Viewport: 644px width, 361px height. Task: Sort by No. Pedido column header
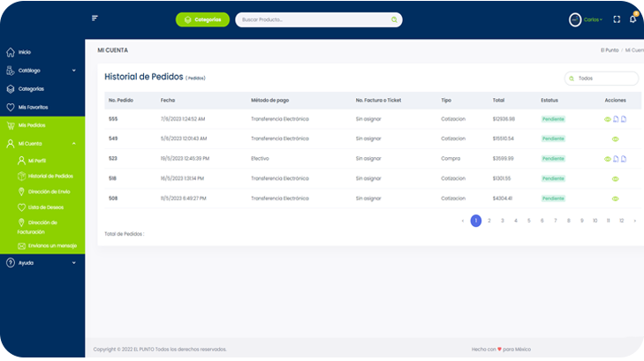point(121,100)
